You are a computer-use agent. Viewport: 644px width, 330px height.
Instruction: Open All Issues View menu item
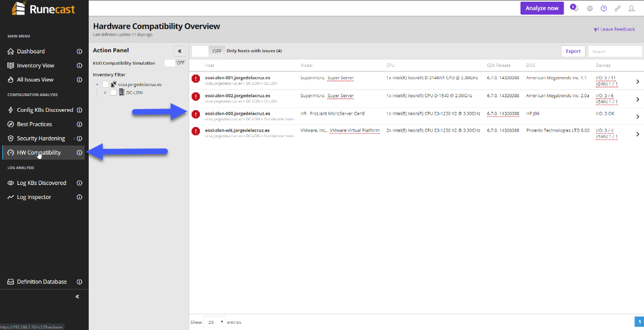(35, 80)
